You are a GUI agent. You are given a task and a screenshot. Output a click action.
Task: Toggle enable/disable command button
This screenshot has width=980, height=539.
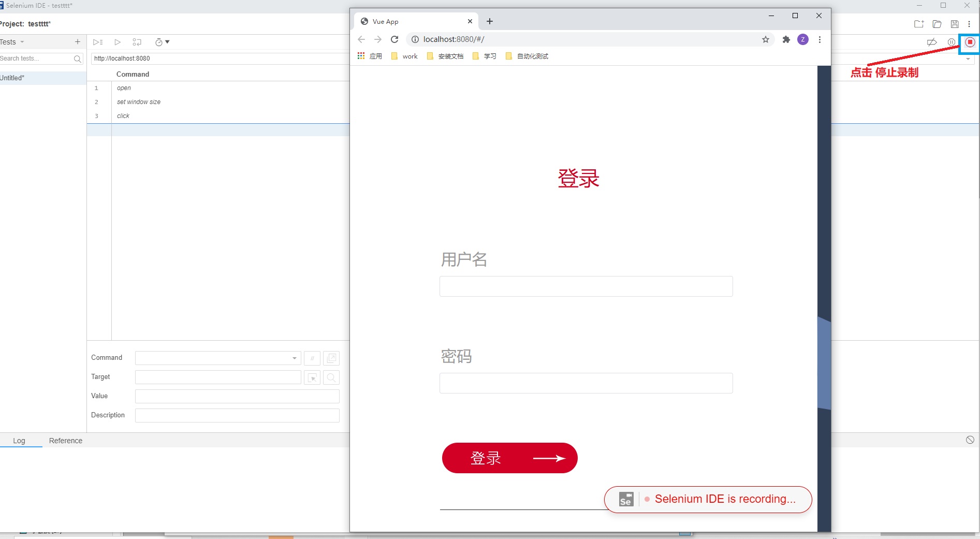click(x=312, y=358)
